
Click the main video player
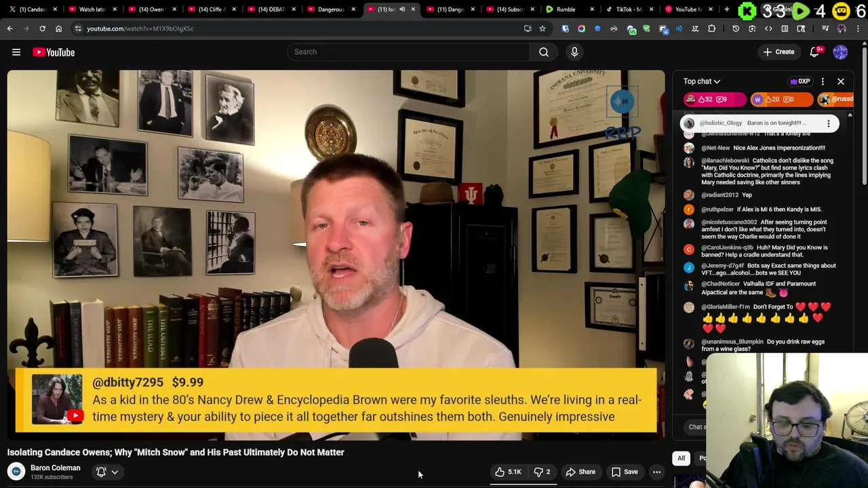[x=336, y=255]
